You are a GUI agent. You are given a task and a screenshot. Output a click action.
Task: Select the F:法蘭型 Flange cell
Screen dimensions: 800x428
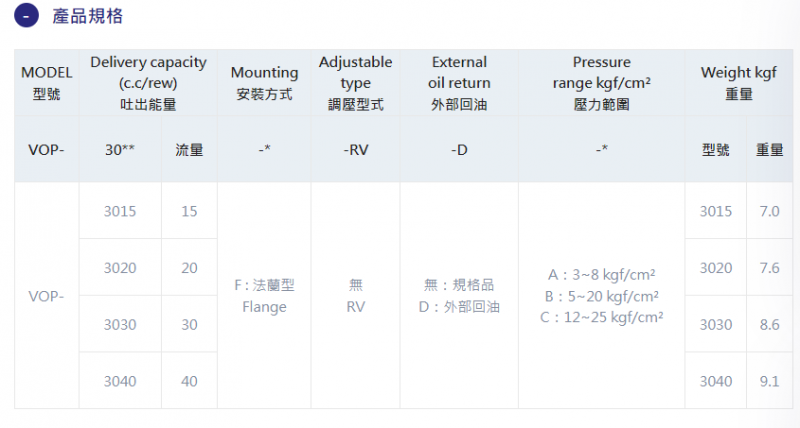(x=264, y=296)
